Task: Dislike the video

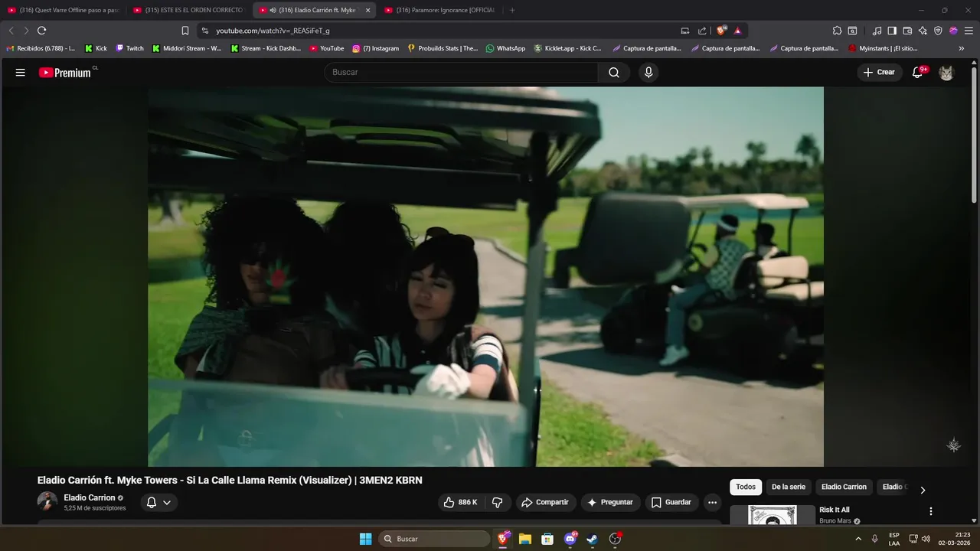Action: pos(498,502)
